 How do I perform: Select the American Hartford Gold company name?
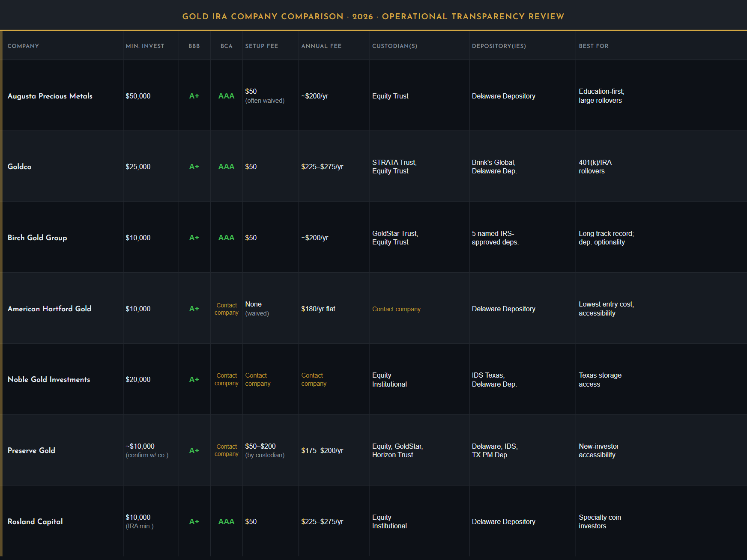pyautogui.click(x=49, y=309)
